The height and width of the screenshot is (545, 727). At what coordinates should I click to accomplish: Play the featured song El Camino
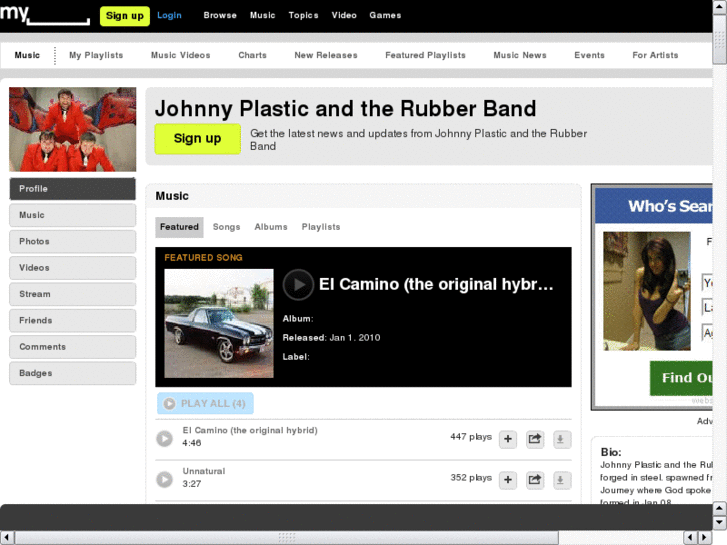(x=298, y=285)
